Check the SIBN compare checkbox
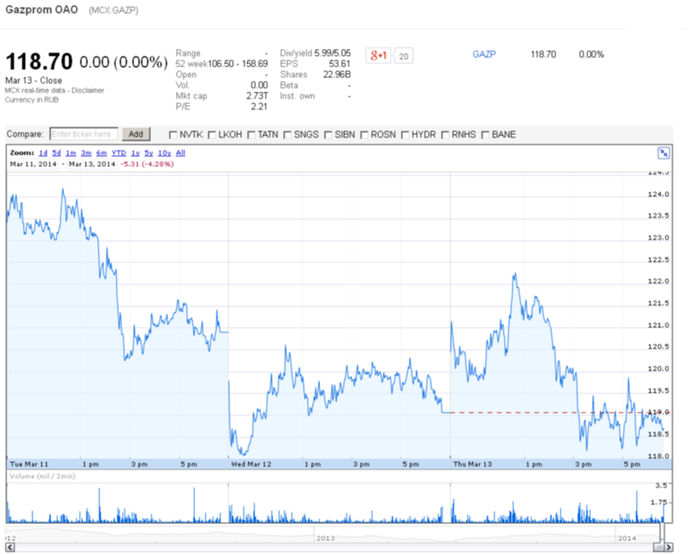 point(328,135)
